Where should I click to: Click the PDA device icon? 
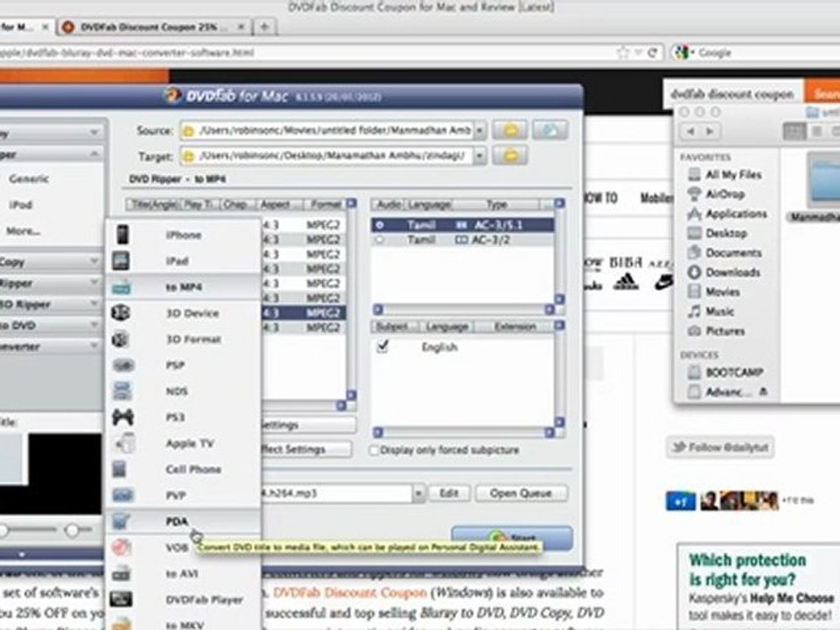coord(122,521)
